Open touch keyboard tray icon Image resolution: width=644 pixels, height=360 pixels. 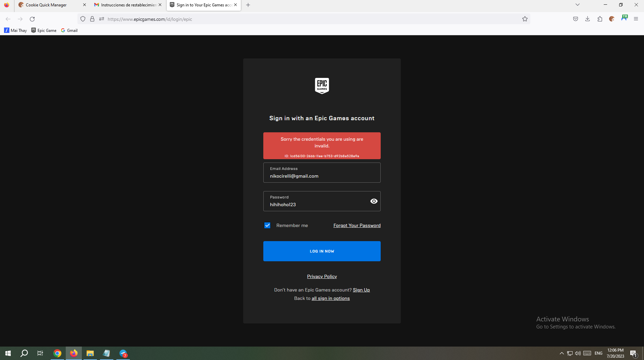coord(587,353)
